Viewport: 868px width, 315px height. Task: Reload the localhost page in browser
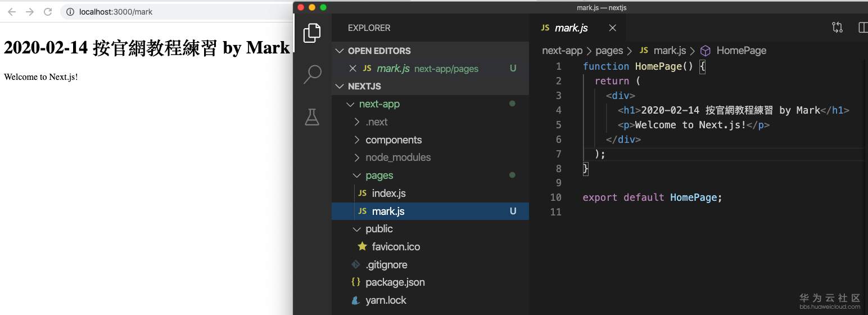[x=48, y=12]
